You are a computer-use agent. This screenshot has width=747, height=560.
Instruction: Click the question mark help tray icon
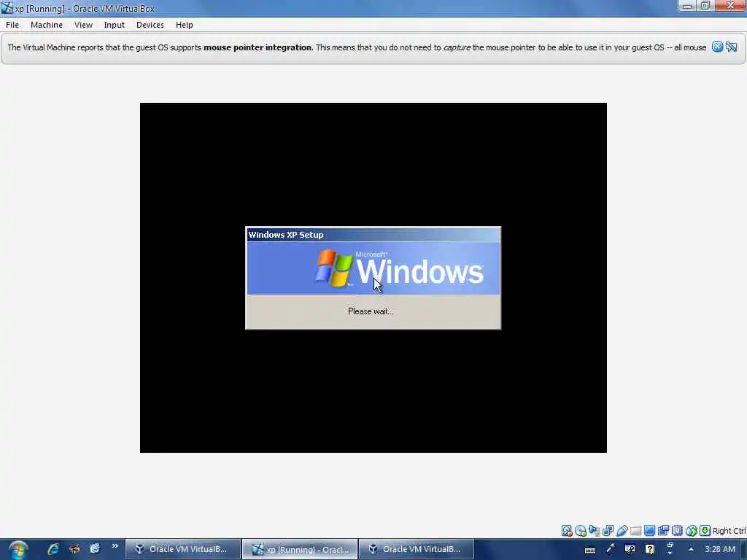pyautogui.click(x=649, y=549)
